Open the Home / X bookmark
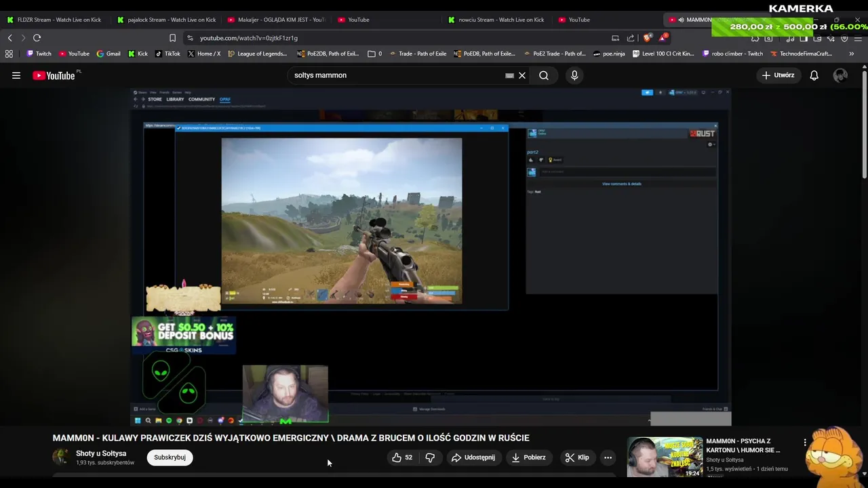Viewport: 868px width, 488px height. pos(203,54)
